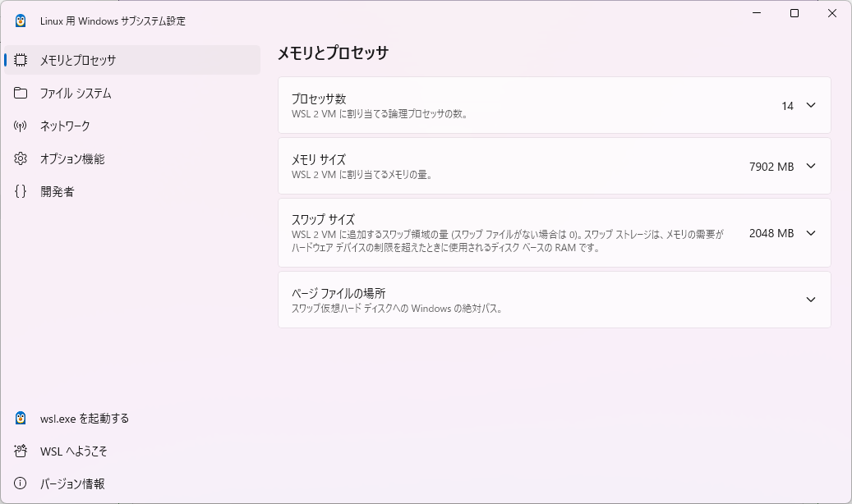Expand the プロセッサ数 chevron
Image resolution: width=852 pixels, height=504 pixels.
tap(811, 105)
